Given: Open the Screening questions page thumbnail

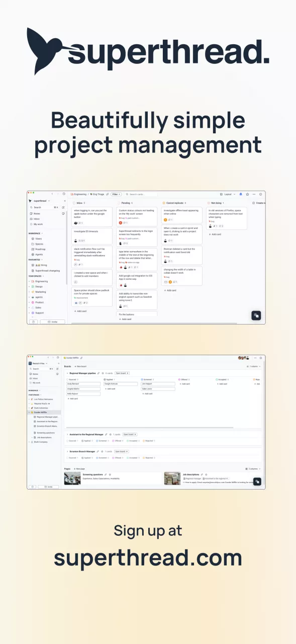Looking at the screenshot, I should point(72,478).
